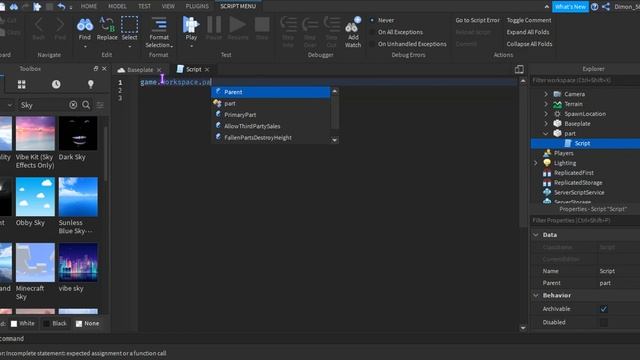The width and height of the screenshot is (640, 360).
Task: Select the Obby Sky thumbnail
Action: [35, 197]
